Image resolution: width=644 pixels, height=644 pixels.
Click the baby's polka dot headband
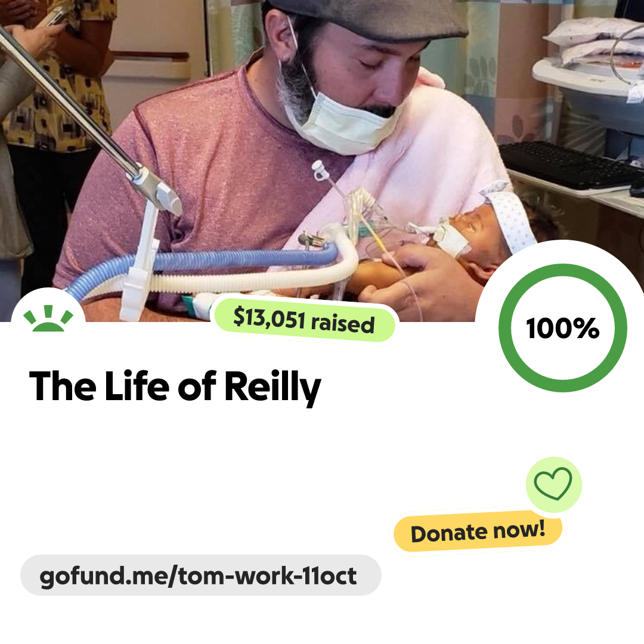click(x=509, y=218)
